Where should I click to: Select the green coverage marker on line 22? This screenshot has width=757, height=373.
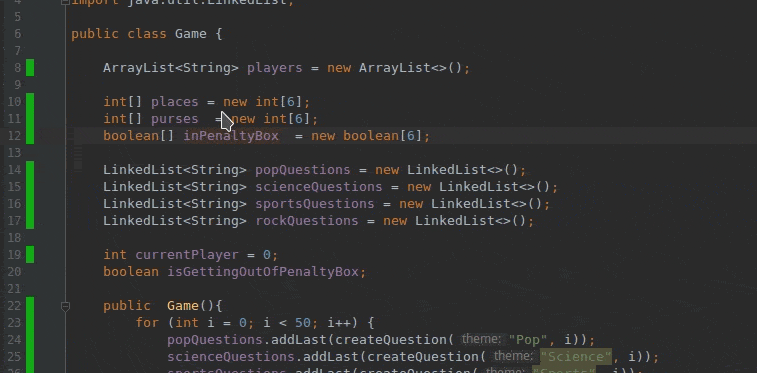pos(30,305)
